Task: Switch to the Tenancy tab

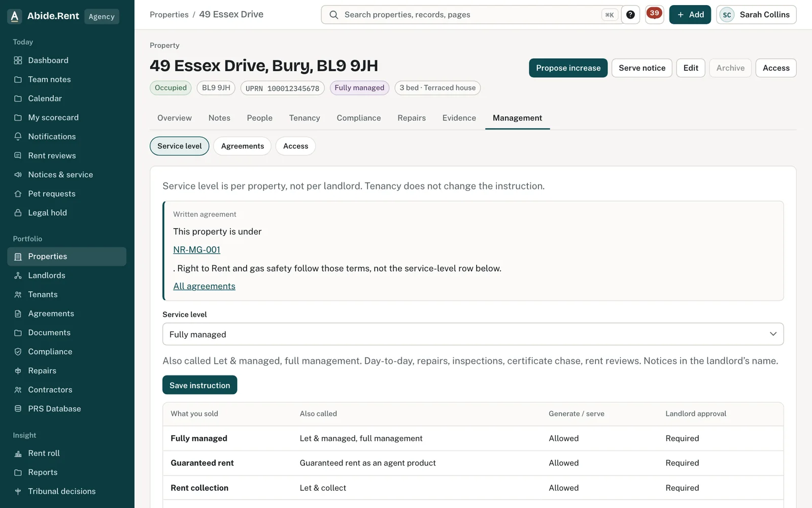Action: tap(304, 118)
